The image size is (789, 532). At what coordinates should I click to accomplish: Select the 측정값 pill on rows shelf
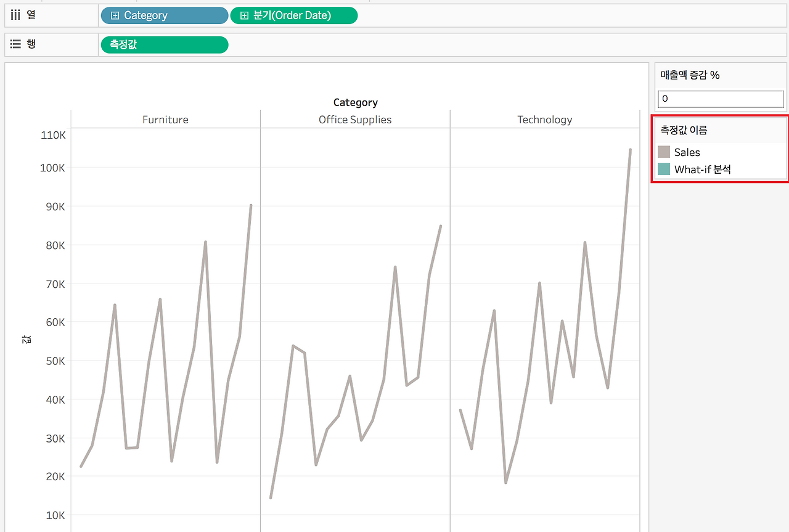coord(164,44)
